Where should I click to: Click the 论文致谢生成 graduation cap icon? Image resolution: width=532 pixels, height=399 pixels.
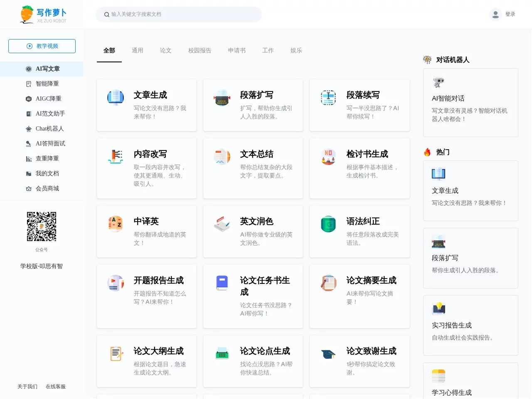pos(328,354)
